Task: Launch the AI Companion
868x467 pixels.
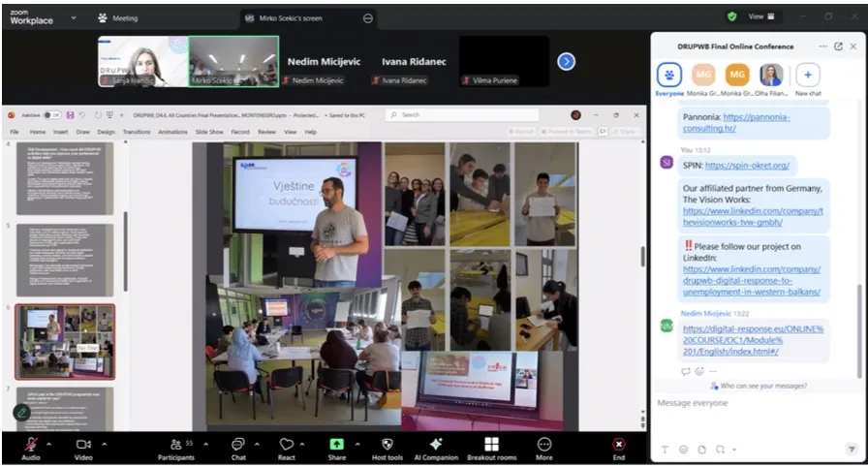Action: pos(436,445)
